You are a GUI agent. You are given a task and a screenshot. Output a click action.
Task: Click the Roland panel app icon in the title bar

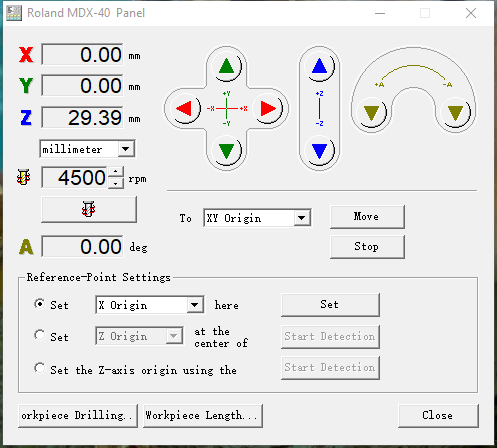(x=14, y=13)
